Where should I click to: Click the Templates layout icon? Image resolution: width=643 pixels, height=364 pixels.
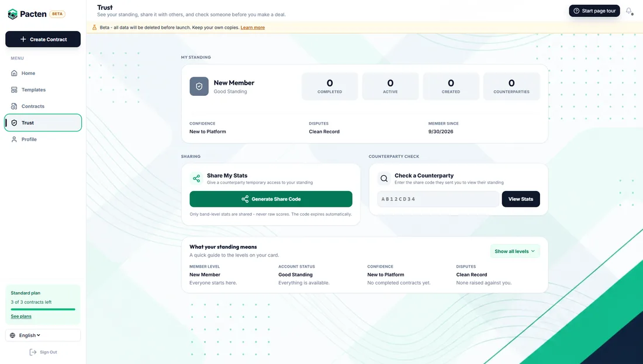point(14,90)
